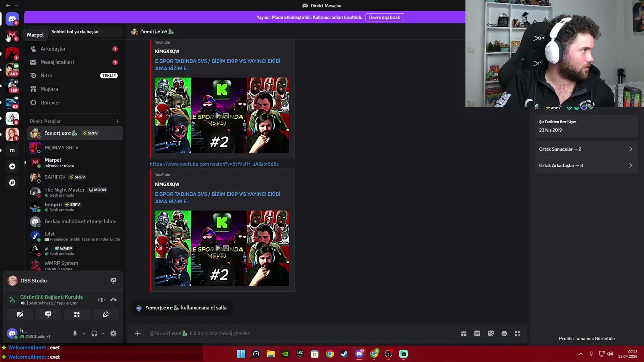Open second KİNGXXQW embed title link
The height and width of the screenshot is (362, 644).
pyautogui.click(x=167, y=184)
